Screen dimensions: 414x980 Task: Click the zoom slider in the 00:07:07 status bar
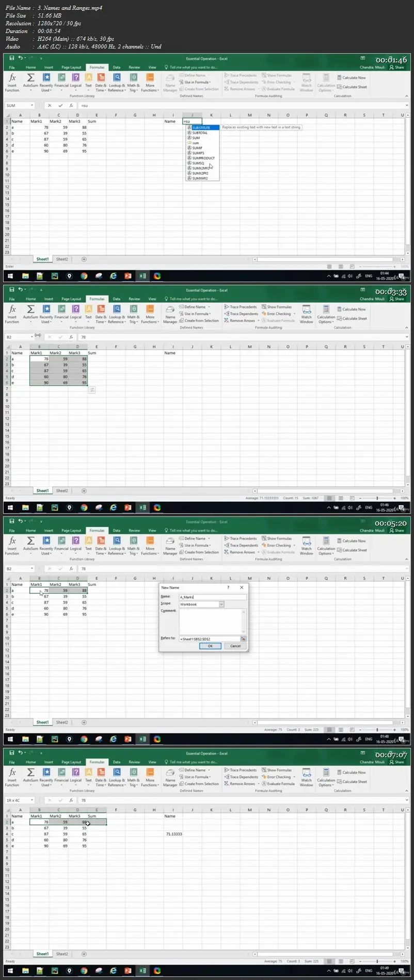point(378,961)
